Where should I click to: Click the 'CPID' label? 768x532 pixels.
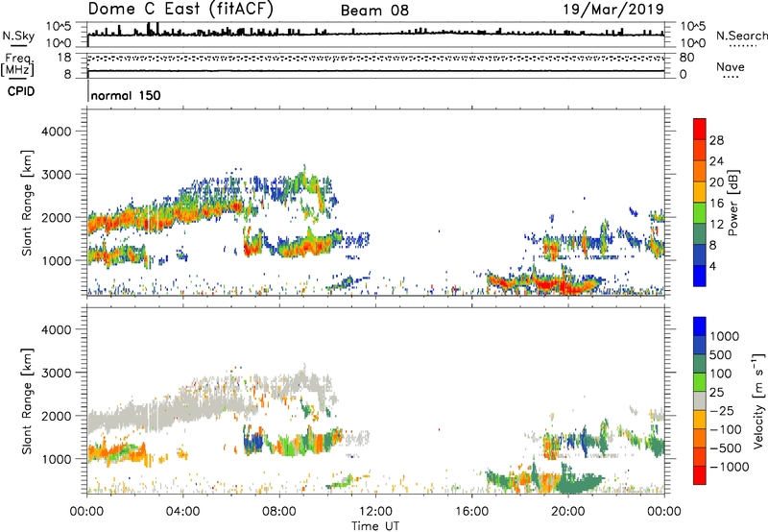pos(21,91)
